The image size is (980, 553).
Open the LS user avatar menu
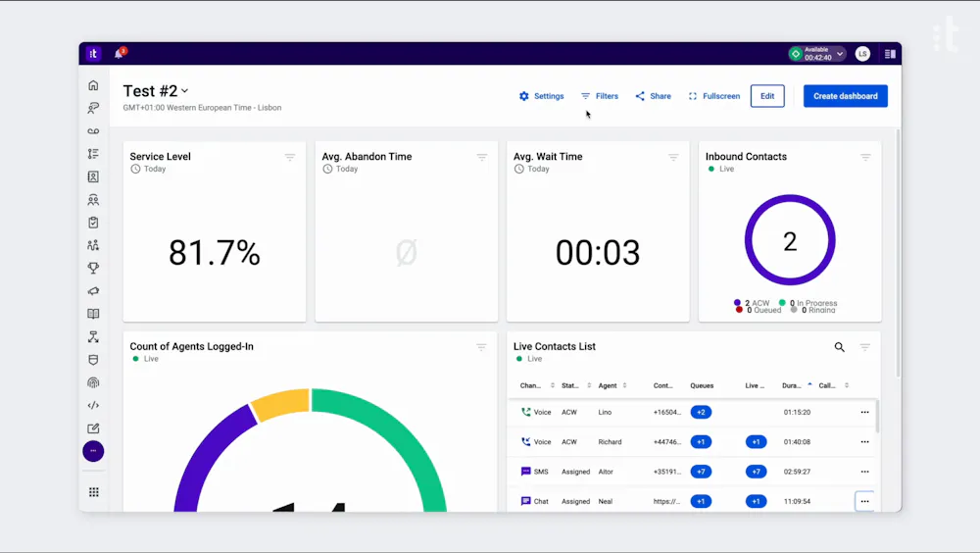pyautogui.click(x=862, y=54)
